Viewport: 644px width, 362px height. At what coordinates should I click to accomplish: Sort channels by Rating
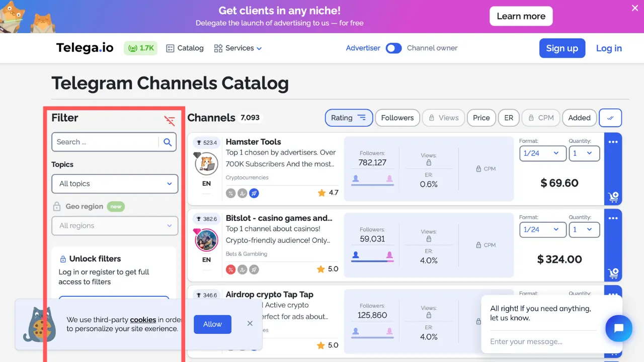(349, 118)
